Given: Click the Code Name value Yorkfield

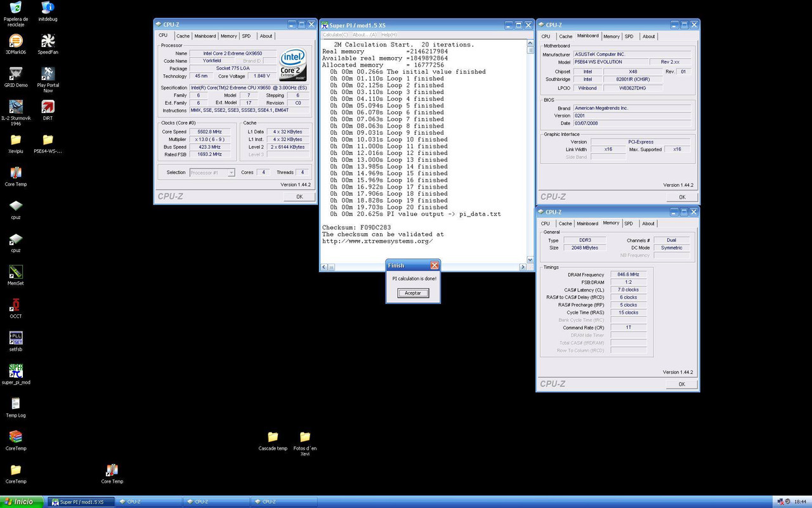Looking at the screenshot, I should click(213, 61).
